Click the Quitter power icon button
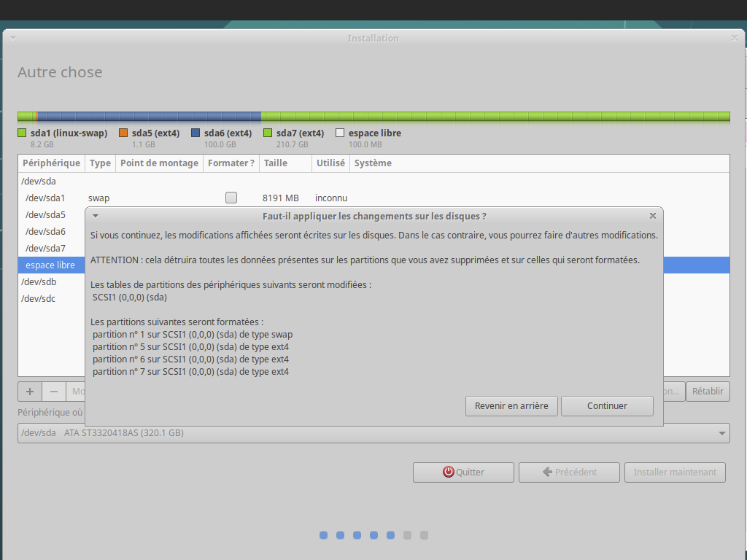This screenshot has height=560, width=747. click(x=463, y=472)
